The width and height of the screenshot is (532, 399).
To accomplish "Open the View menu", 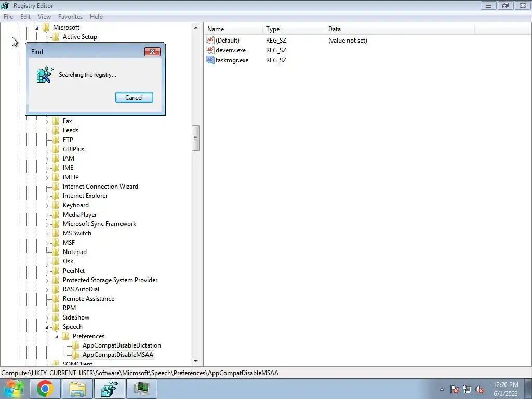I will coord(44,16).
